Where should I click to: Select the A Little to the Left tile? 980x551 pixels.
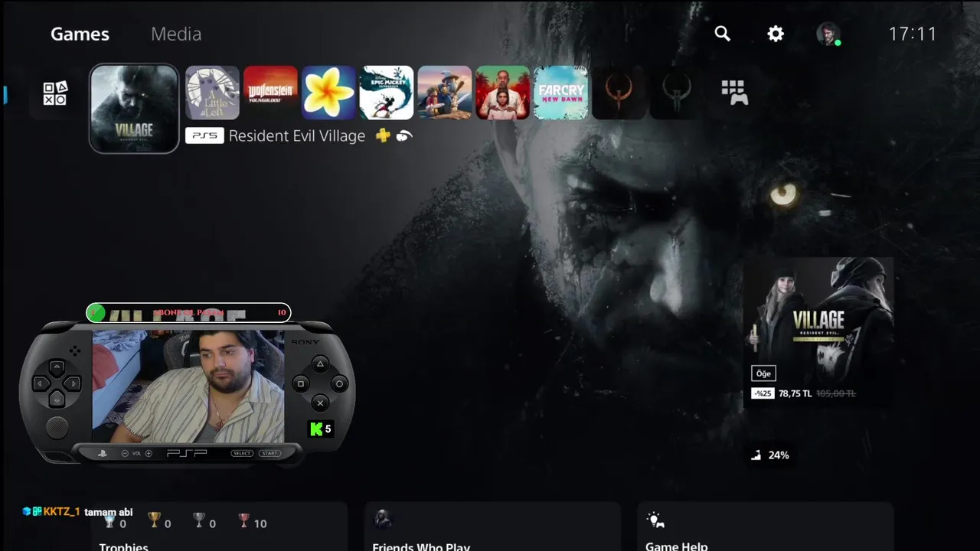click(x=212, y=93)
